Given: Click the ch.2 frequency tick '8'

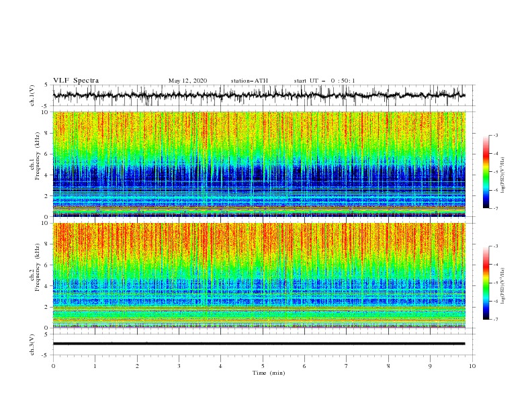Looking at the screenshot, I should (46, 244).
